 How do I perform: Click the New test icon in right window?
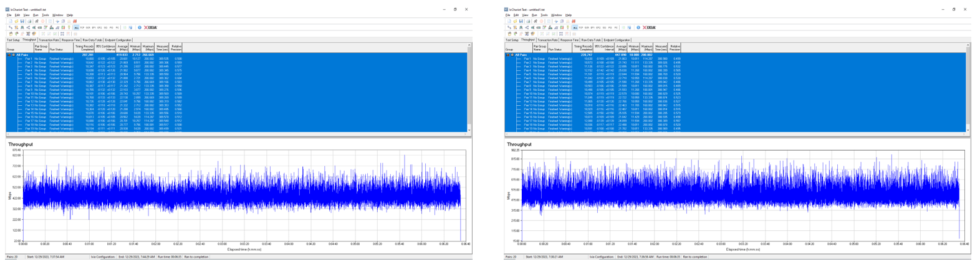[x=509, y=21]
